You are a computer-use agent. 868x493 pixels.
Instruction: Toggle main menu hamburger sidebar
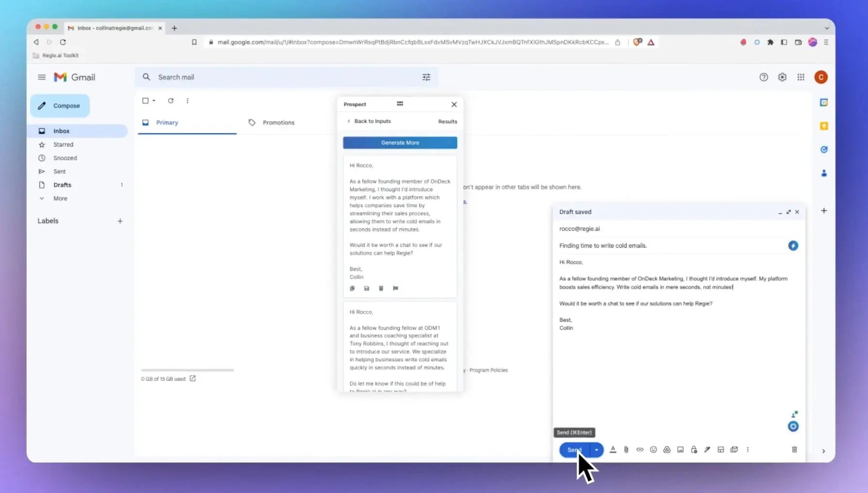tap(42, 77)
